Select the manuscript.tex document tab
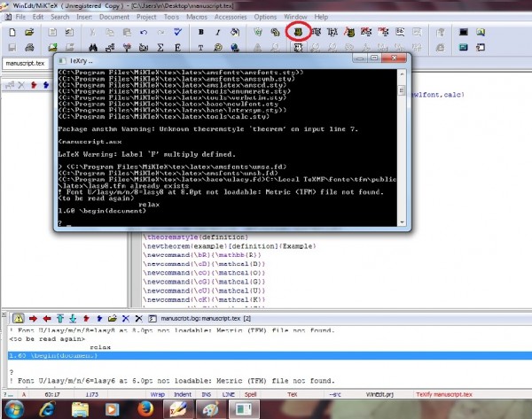 coord(27,64)
